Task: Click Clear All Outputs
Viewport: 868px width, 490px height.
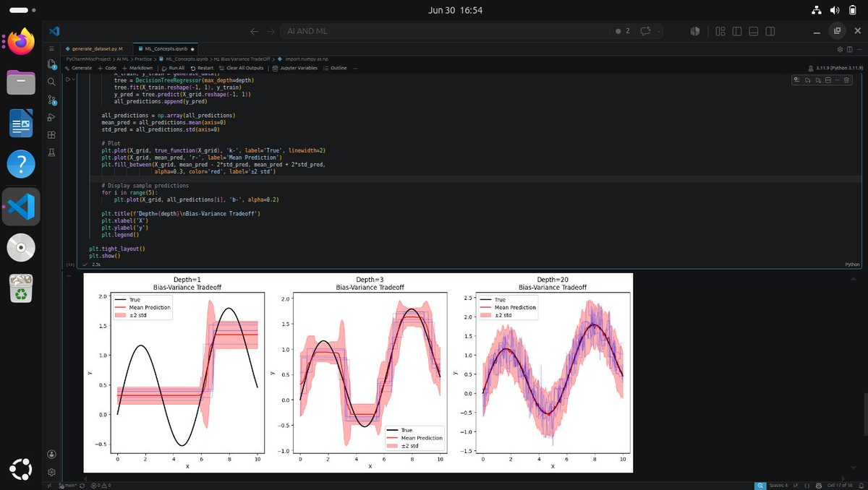Action: (242, 68)
